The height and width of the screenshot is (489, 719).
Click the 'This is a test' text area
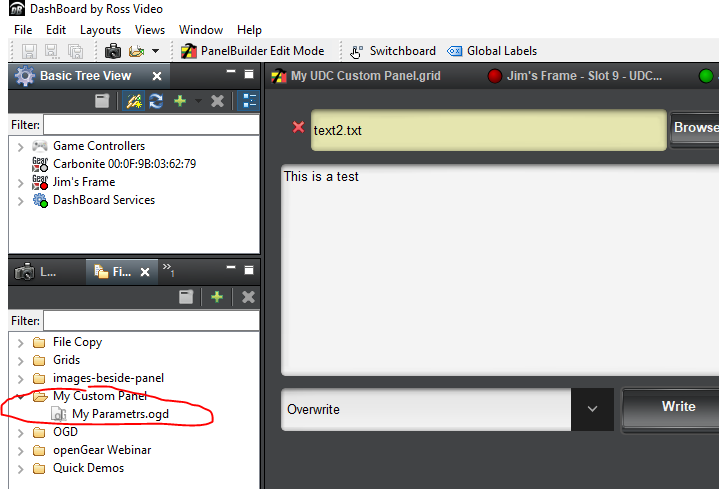click(500, 270)
